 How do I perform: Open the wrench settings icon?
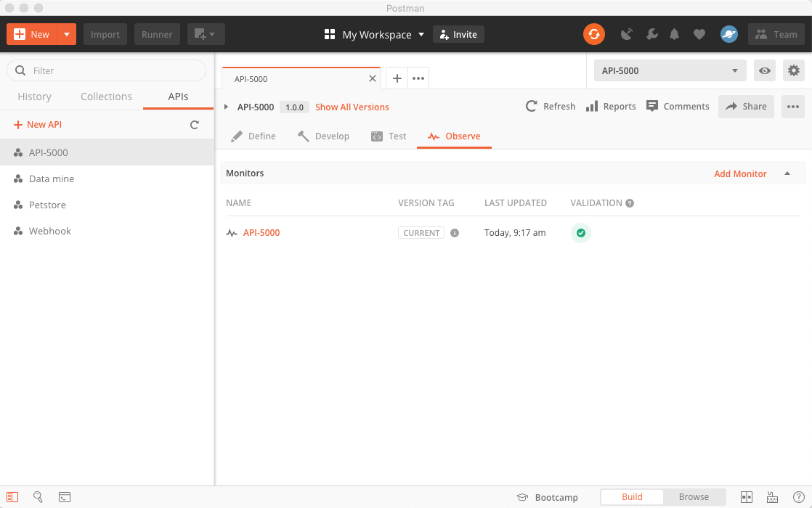point(652,35)
